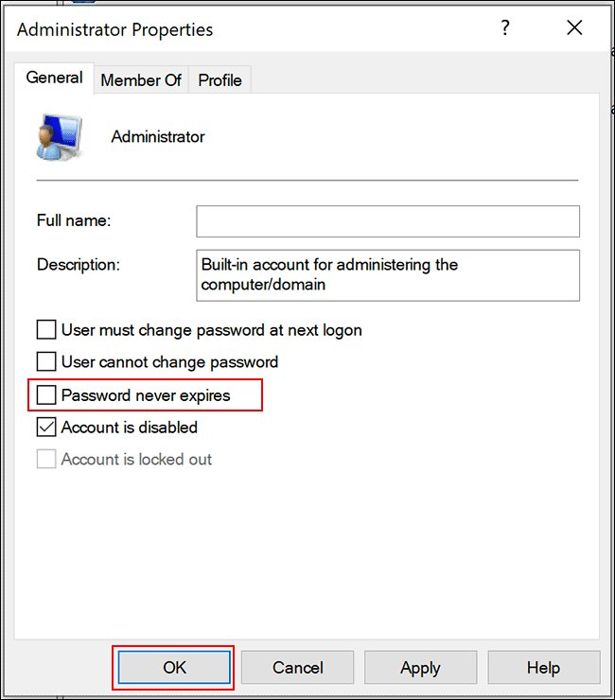Apply the property changes
Viewport: 615px width, 700px height.
(x=420, y=667)
